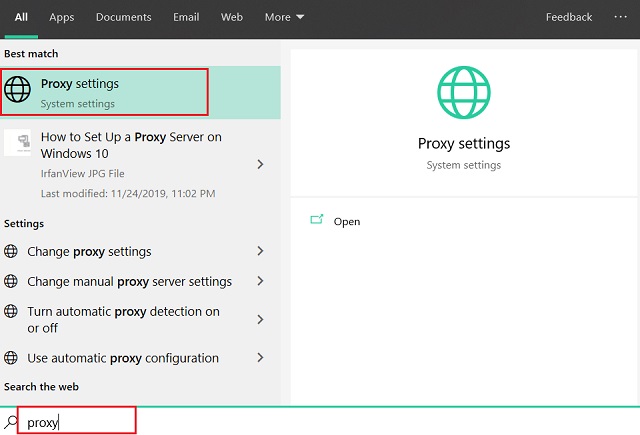Click the Settings section header
This screenshot has width=640, height=435.
[24, 224]
